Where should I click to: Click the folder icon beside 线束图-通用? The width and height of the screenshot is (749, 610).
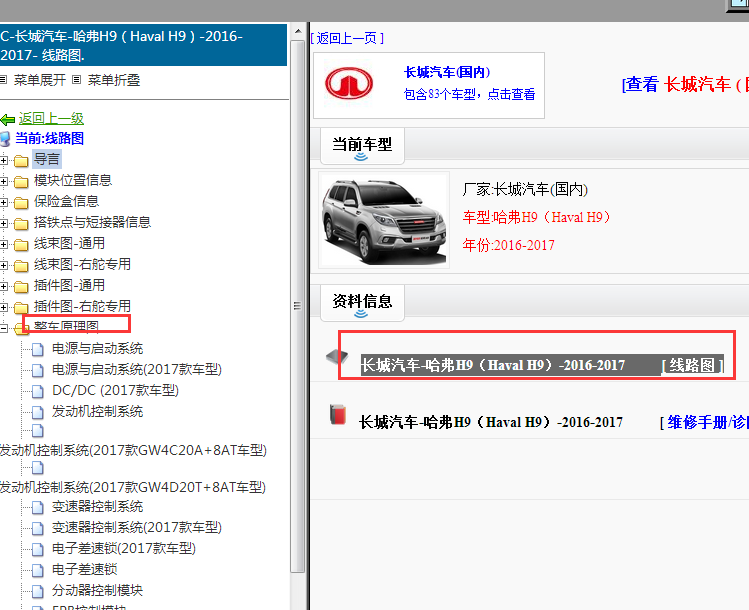[x=21, y=245]
